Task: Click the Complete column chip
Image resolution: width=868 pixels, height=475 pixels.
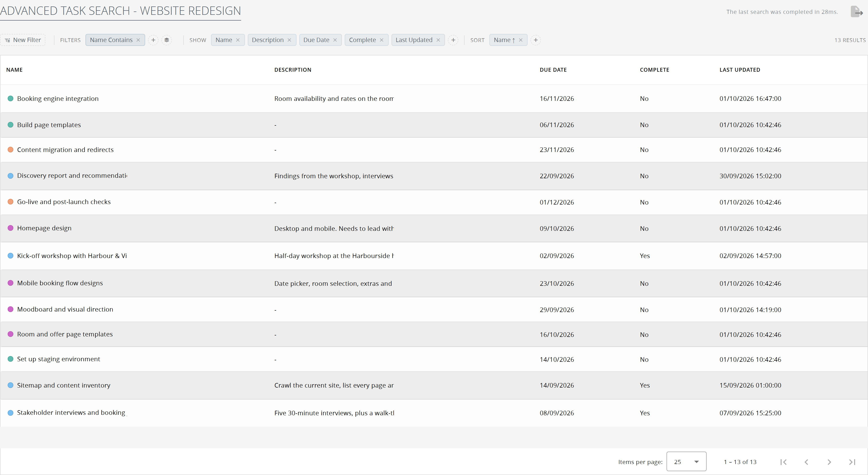Action: (x=362, y=40)
